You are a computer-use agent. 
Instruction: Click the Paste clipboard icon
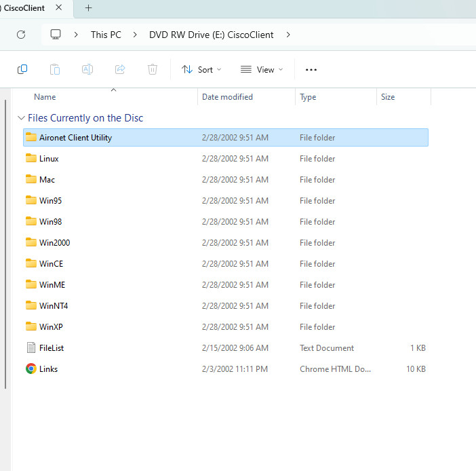(55, 70)
